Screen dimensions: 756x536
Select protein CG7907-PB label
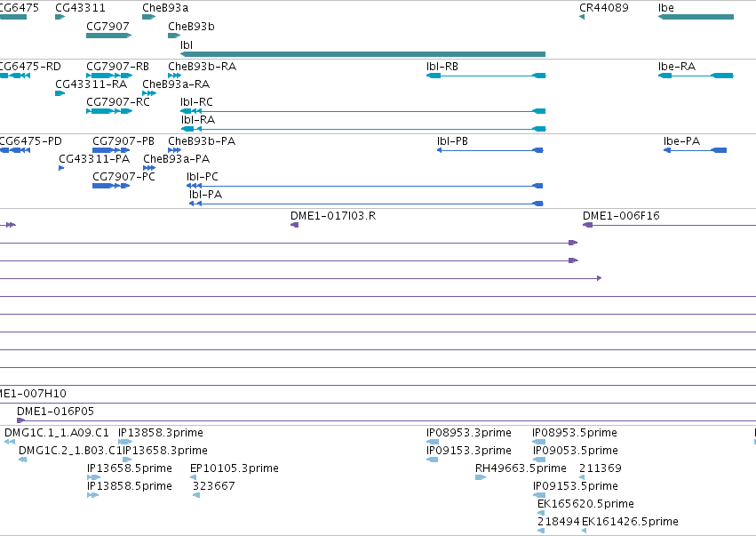(123, 141)
